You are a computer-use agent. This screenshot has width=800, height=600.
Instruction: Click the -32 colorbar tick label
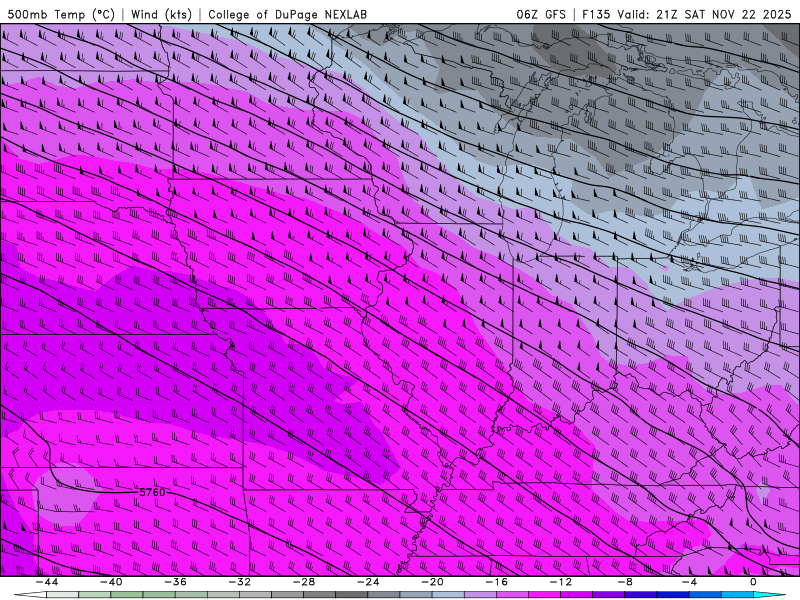(239, 582)
